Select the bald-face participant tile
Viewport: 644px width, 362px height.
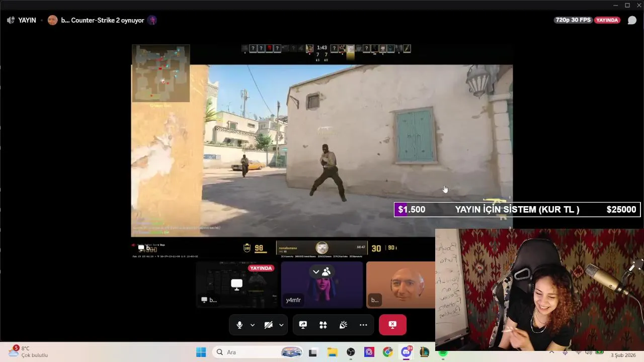tap(400, 285)
